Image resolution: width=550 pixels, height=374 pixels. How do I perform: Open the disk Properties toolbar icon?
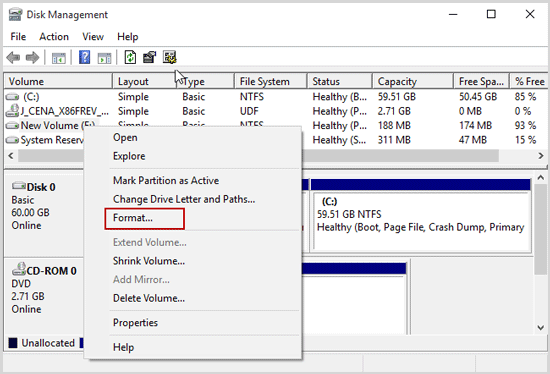coord(149,57)
